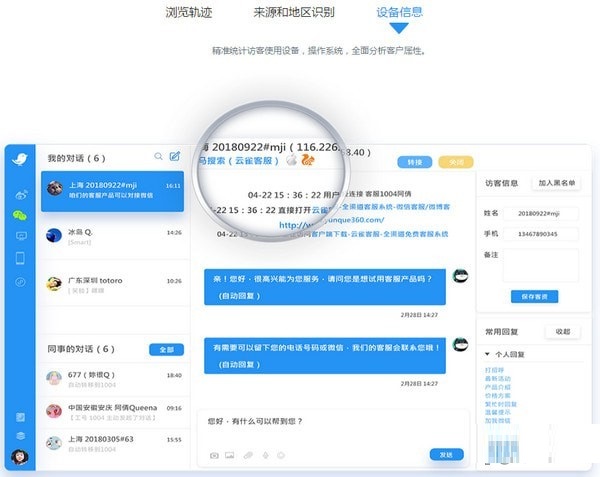
Task: Click the yellow 关闭 button
Action: click(x=456, y=162)
